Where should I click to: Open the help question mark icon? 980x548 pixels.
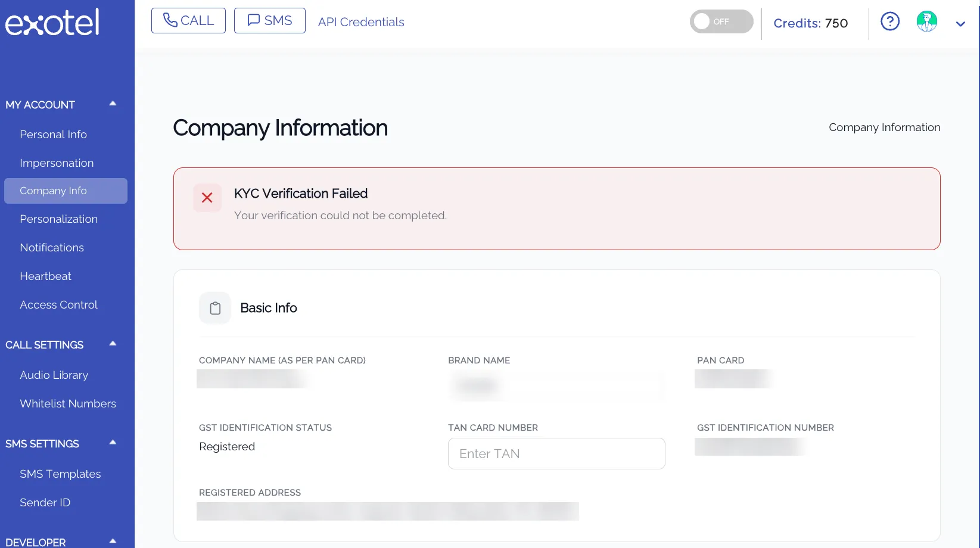[x=890, y=21]
